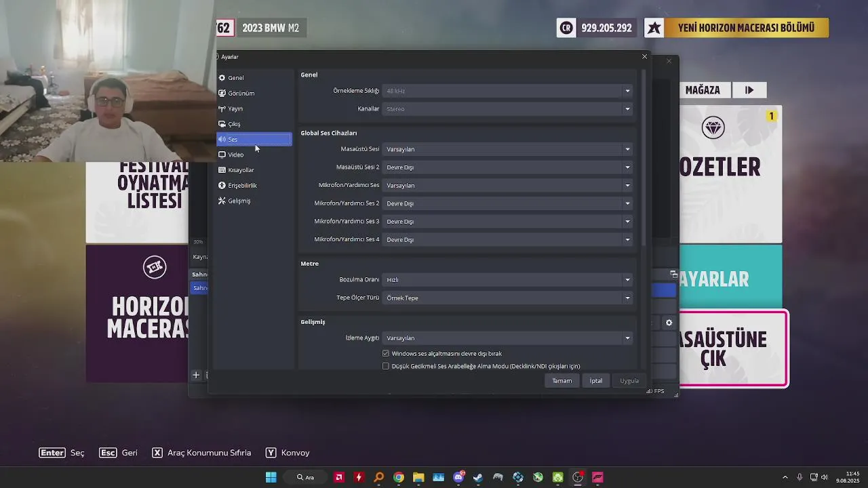The width and height of the screenshot is (868, 488).
Task: Click the İptal button
Action: [x=595, y=381]
